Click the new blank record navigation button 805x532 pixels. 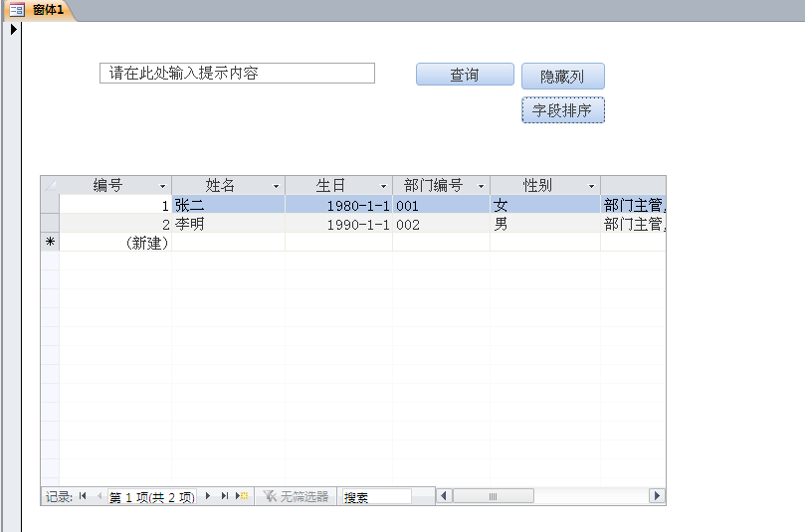242,496
